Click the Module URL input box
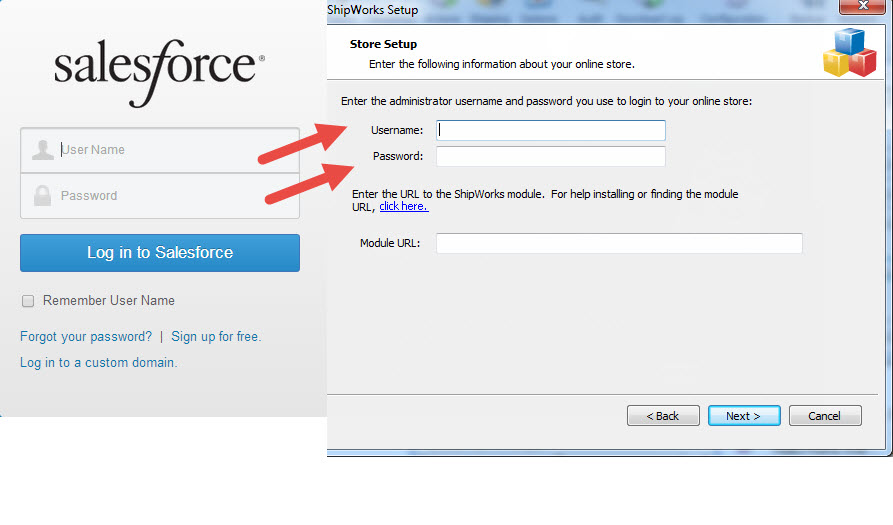This screenshot has height=525, width=893. 619,243
